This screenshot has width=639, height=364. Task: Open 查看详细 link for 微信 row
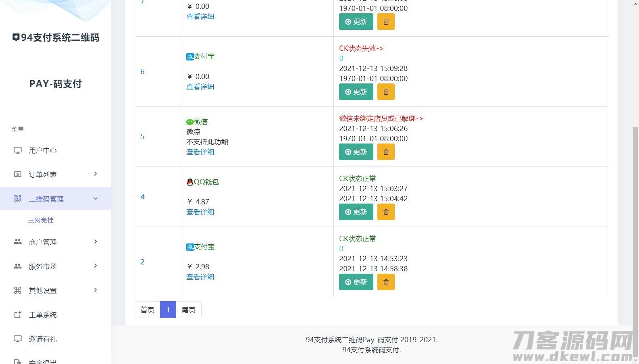coord(200,152)
